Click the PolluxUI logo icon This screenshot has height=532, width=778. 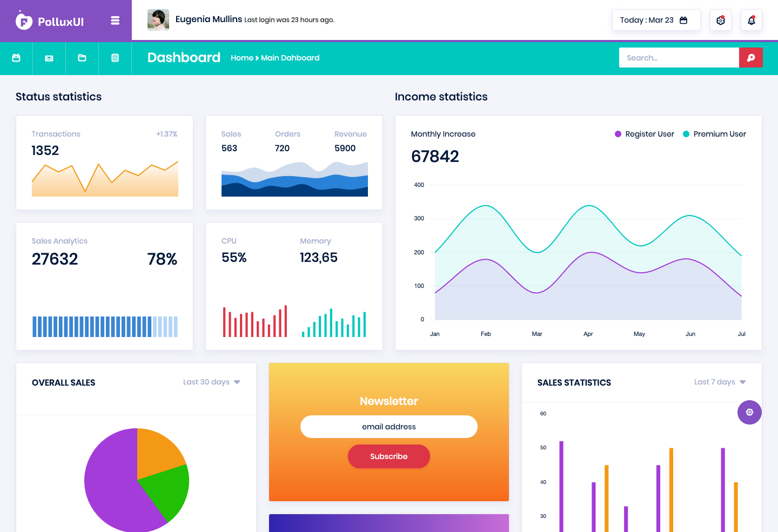[x=24, y=21]
